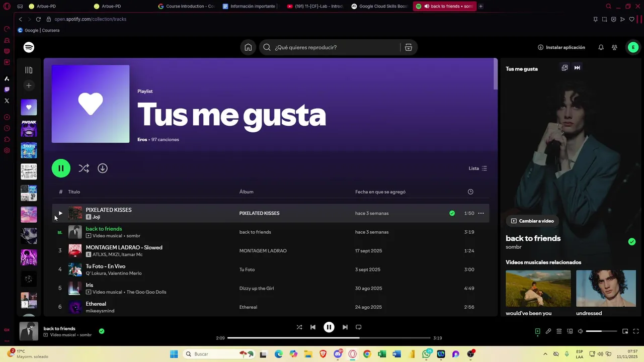Open the PHONK playlist in sidebar
Screen dimensions: 644x362
coord(29,128)
